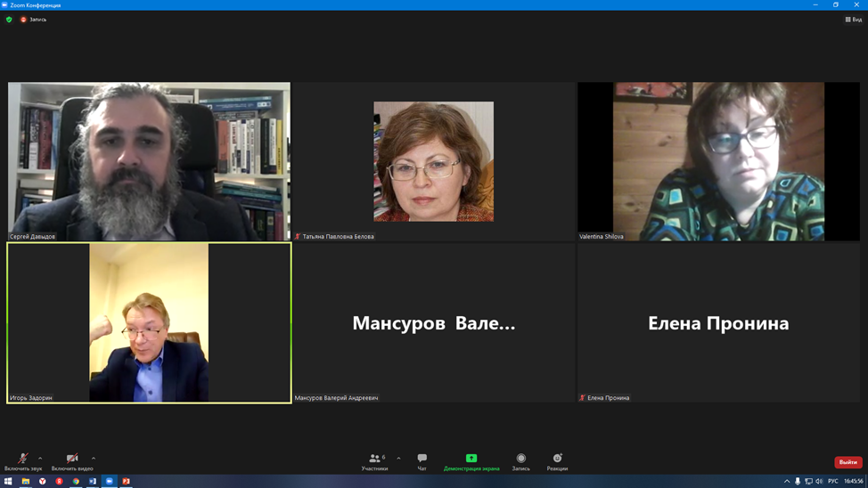Open the Реакции reactions menu
The height and width of the screenshot is (488, 868).
pos(557,460)
